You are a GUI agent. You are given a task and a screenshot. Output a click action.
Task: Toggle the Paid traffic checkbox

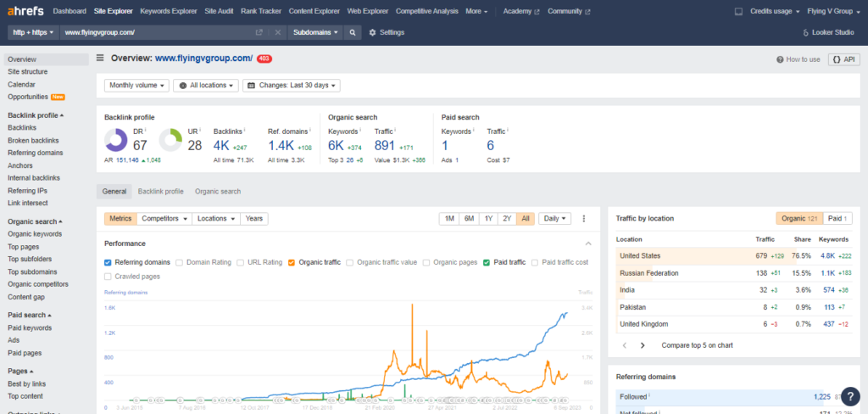coord(487,262)
